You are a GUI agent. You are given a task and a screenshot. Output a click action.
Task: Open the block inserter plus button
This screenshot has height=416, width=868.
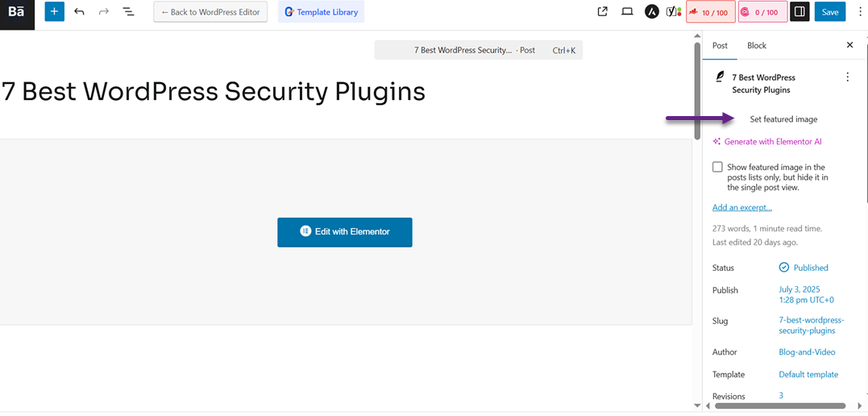pos(54,11)
